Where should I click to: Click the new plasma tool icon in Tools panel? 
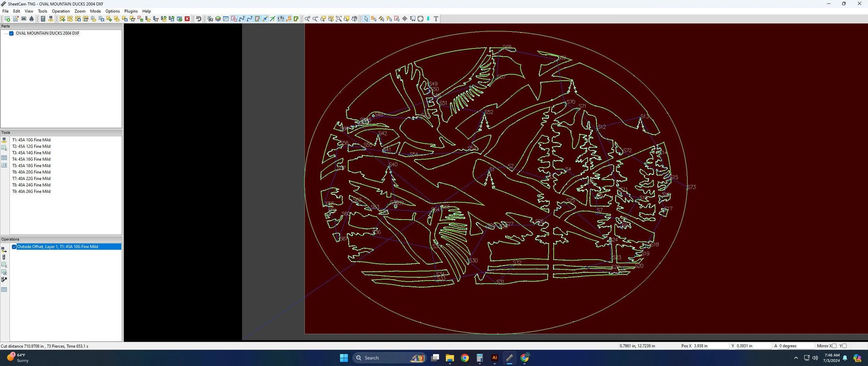point(4,140)
